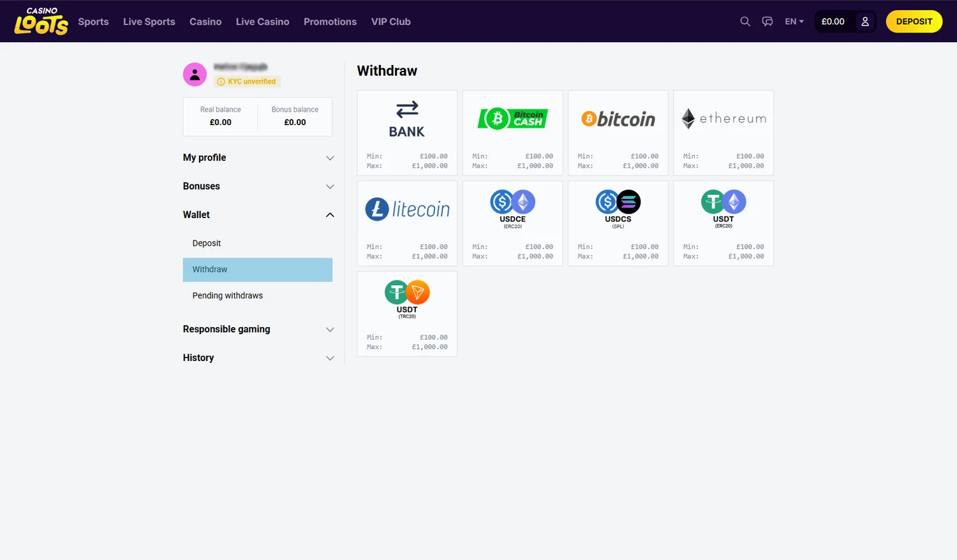Navigate to Live Casino
The width and height of the screenshot is (957, 560).
point(263,22)
